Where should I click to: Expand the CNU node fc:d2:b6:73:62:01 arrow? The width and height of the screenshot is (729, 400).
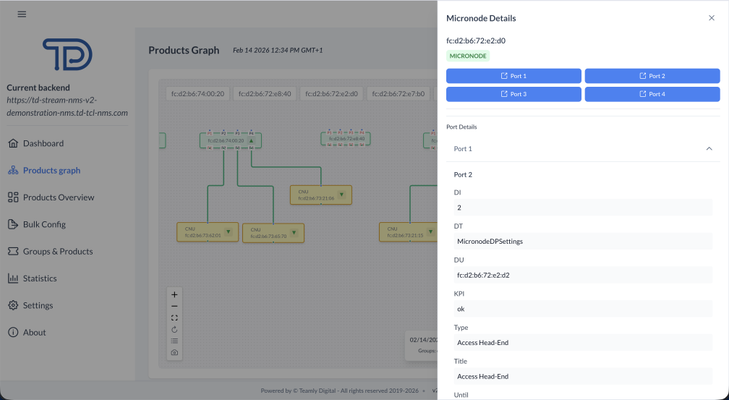pos(228,232)
